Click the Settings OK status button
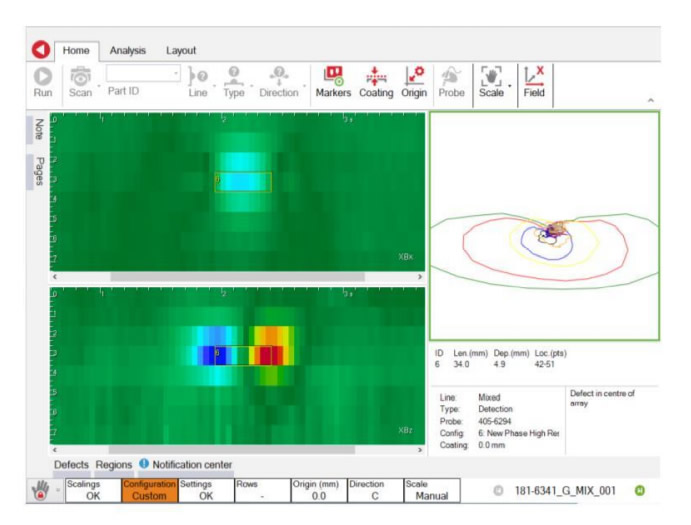The width and height of the screenshot is (691, 525). (x=206, y=490)
